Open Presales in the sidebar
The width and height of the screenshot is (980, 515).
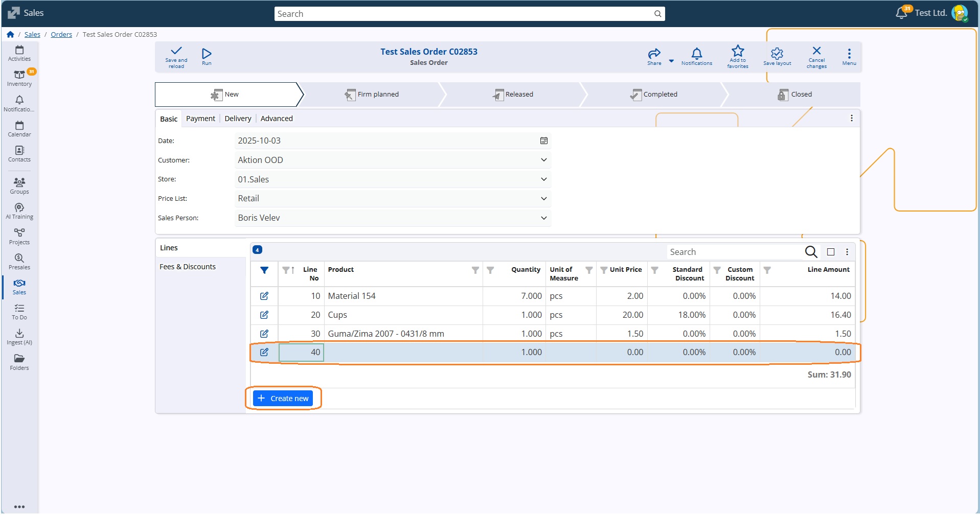click(x=19, y=262)
